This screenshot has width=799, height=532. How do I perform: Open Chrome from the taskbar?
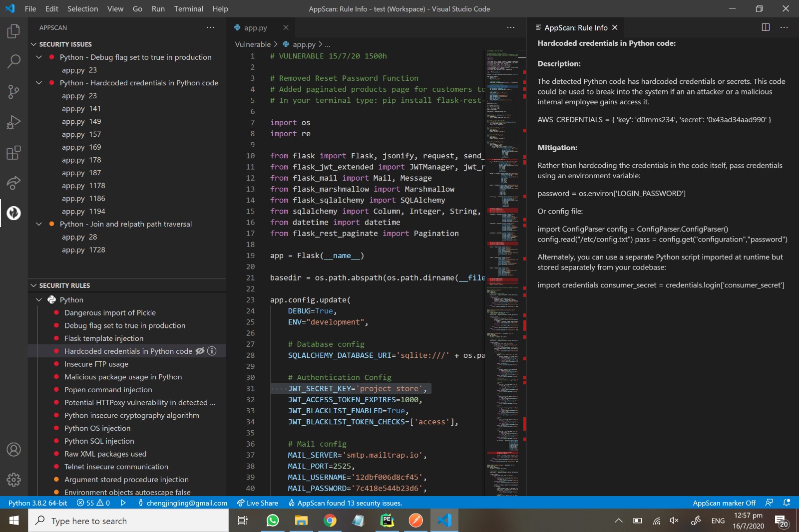click(x=330, y=521)
